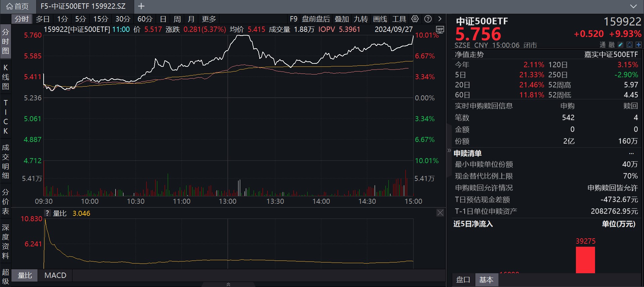Screen dimensions: 644x287
Task: Click the question mark beside 量比 indicator
Action: [x=47, y=213]
